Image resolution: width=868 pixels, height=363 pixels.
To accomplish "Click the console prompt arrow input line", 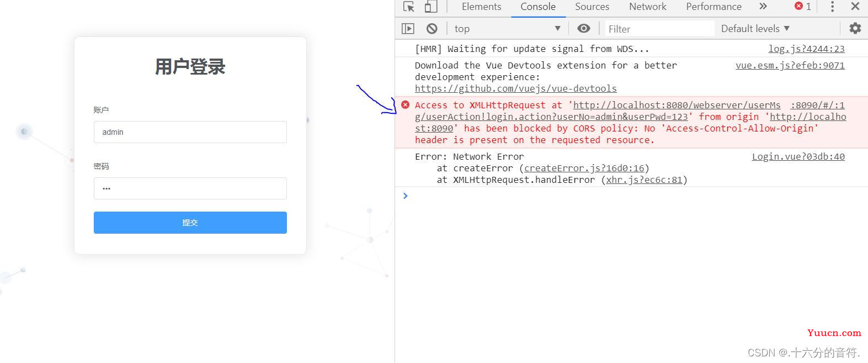I will point(631,196).
